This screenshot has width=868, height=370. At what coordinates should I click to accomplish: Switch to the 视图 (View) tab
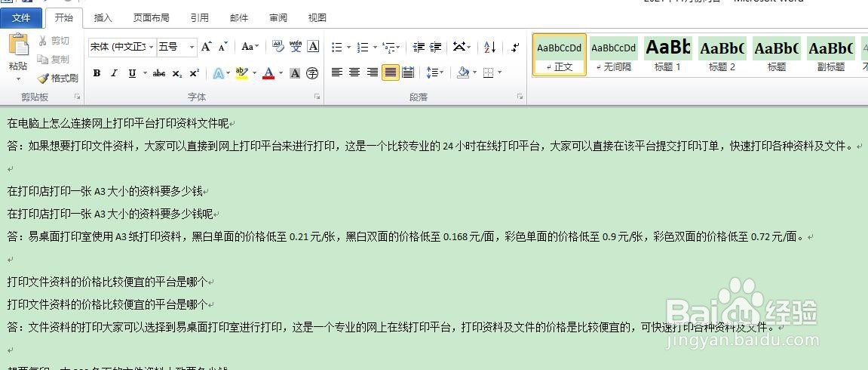coord(317,17)
